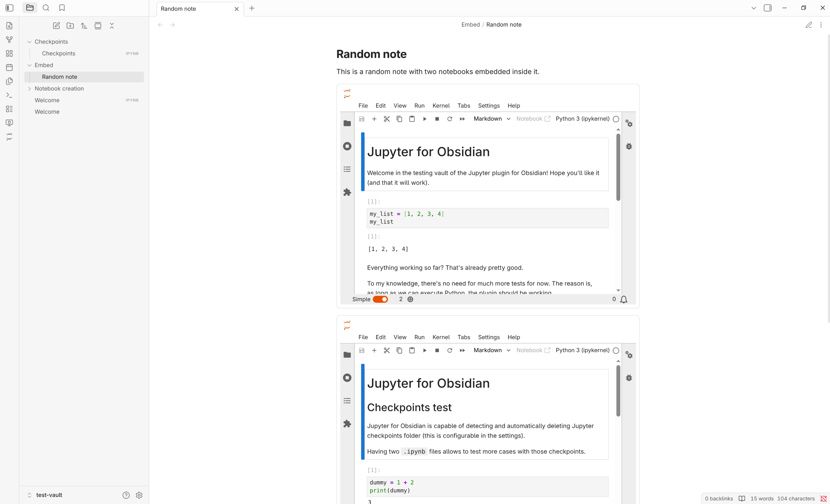830x504 pixels.
Task: Click the Notebook link in second notebook toolbar
Action: coord(533,351)
